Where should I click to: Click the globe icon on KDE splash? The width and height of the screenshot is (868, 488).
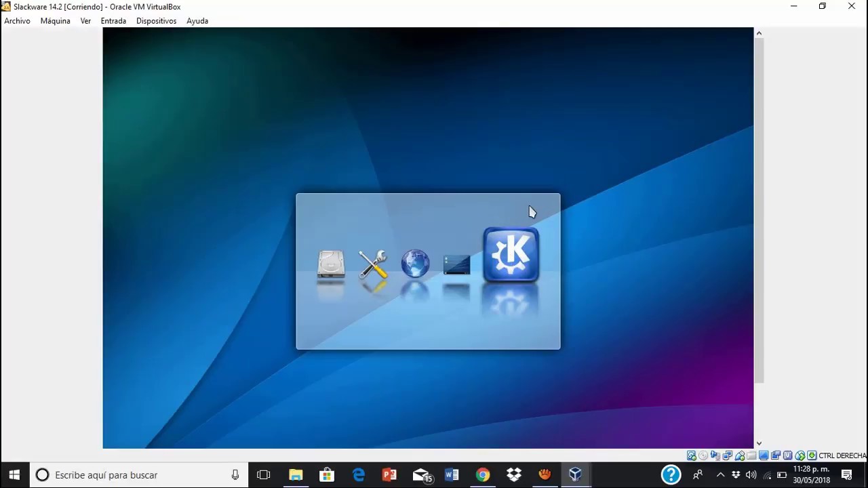click(x=415, y=264)
